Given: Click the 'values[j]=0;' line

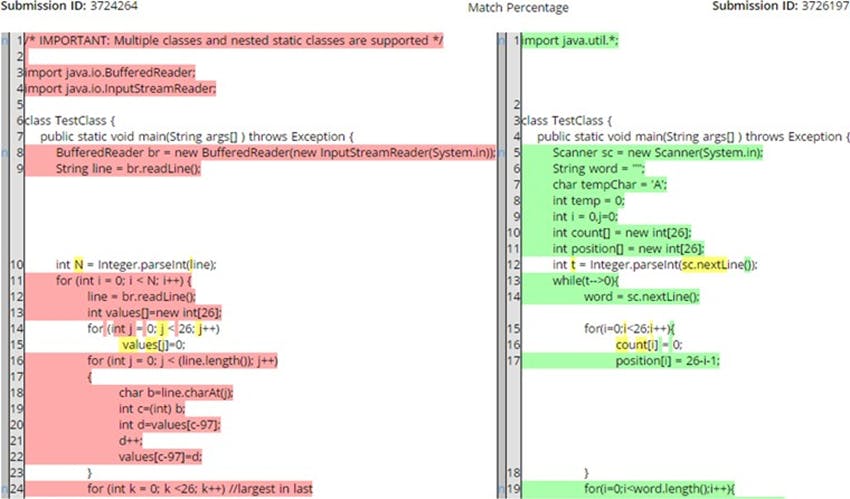Looking at the screenshot, I should pos(152,345).
